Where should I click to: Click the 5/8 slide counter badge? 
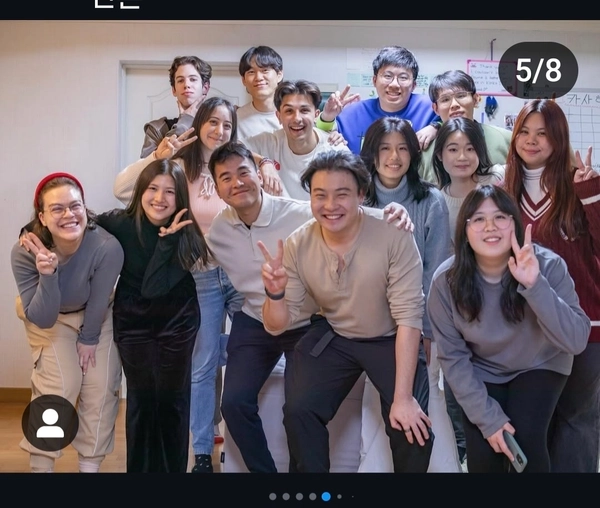point(538,70)
